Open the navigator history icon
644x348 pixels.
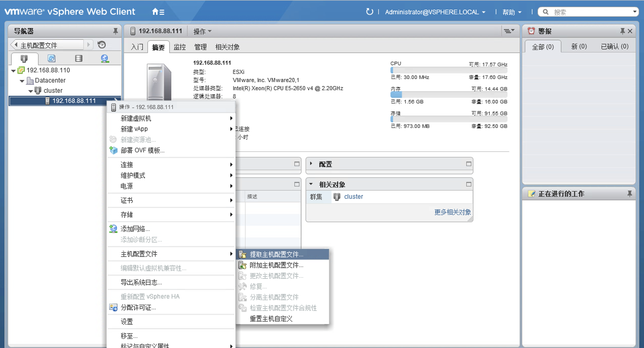point(102,44)
